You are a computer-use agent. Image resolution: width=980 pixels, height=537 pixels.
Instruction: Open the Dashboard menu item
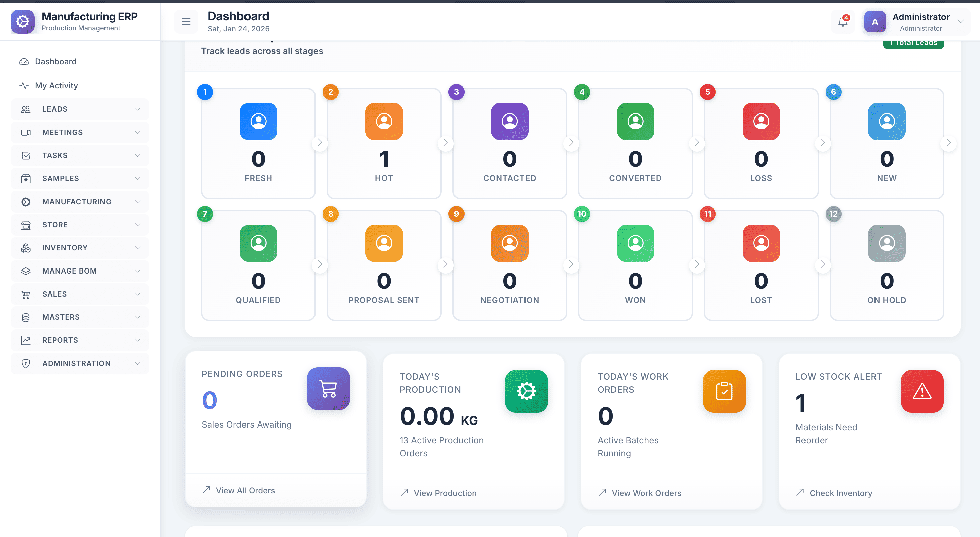[56, 62]
